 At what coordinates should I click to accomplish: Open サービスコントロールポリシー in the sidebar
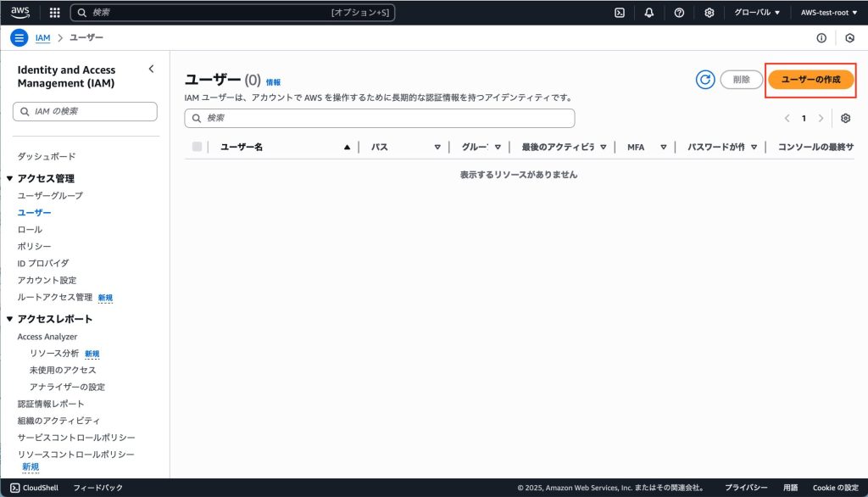point(76,438)
